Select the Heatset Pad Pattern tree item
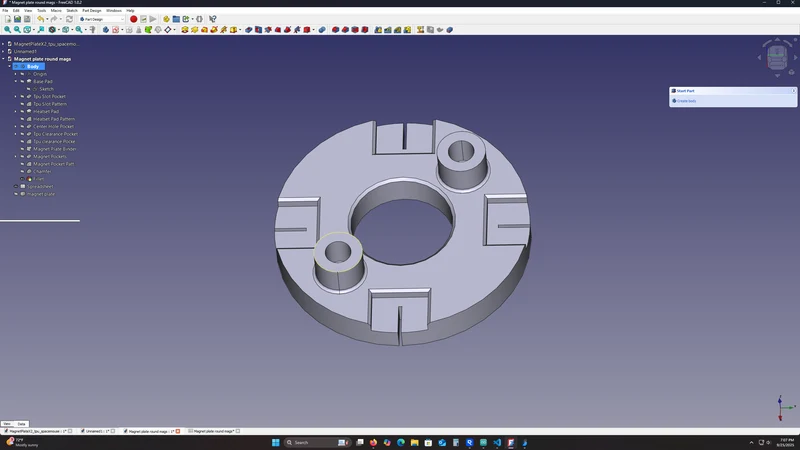 click(x=54, y=119)
